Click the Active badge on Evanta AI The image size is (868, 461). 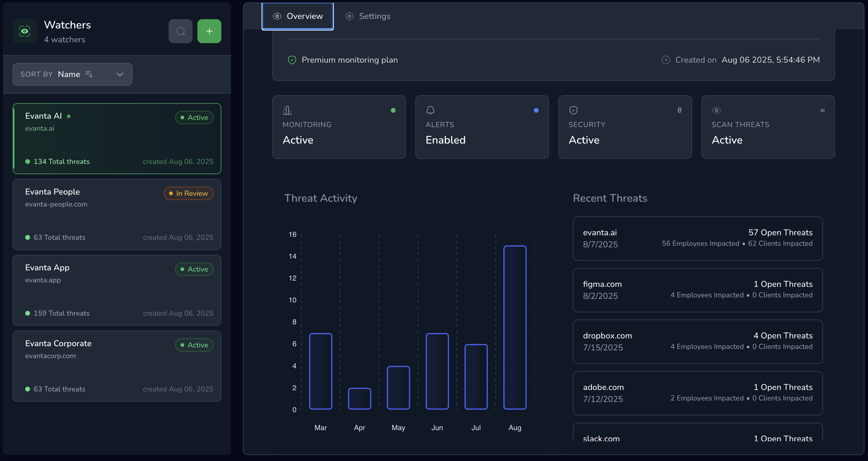(194, 117)
